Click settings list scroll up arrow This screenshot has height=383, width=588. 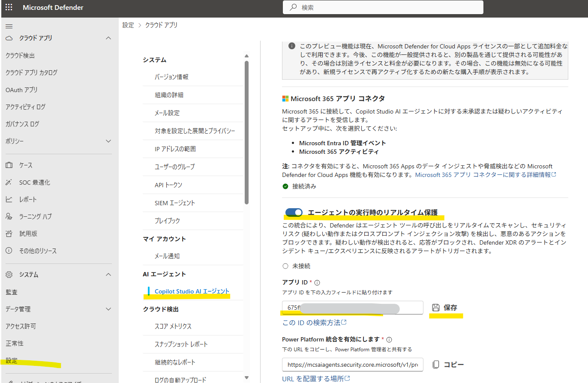pos(246,56)
